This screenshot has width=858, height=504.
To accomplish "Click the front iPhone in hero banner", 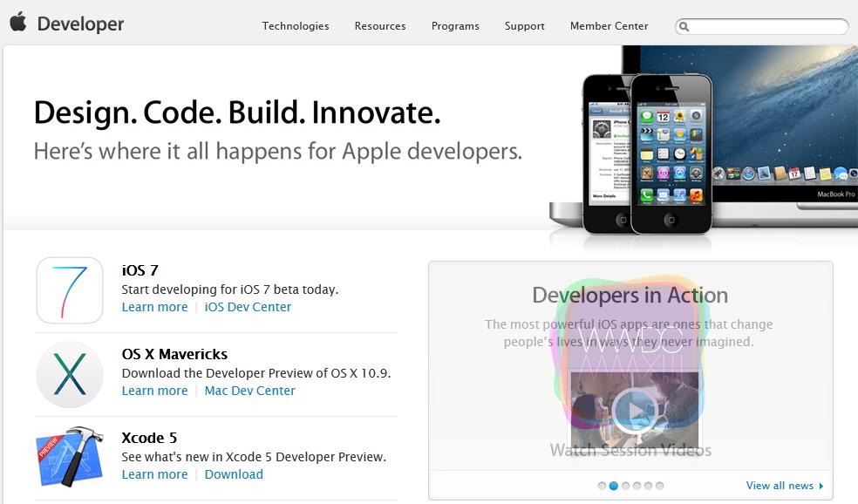I will tap(671, 154).
